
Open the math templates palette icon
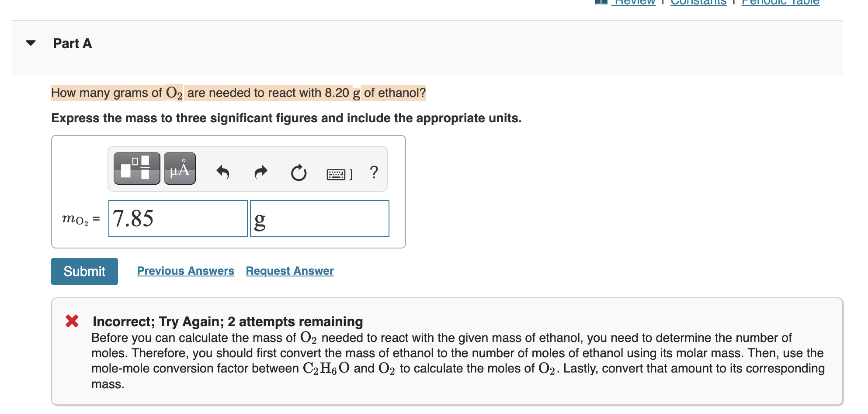coord(136,168)
